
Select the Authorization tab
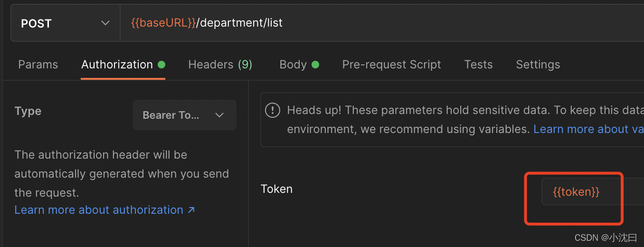click(117, 65)
